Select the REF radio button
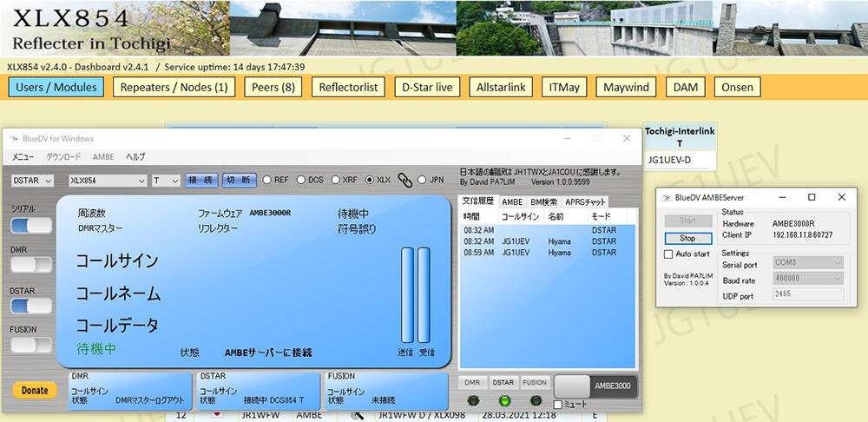The width and height of the screenshot is (868, 422). (266, 180)
